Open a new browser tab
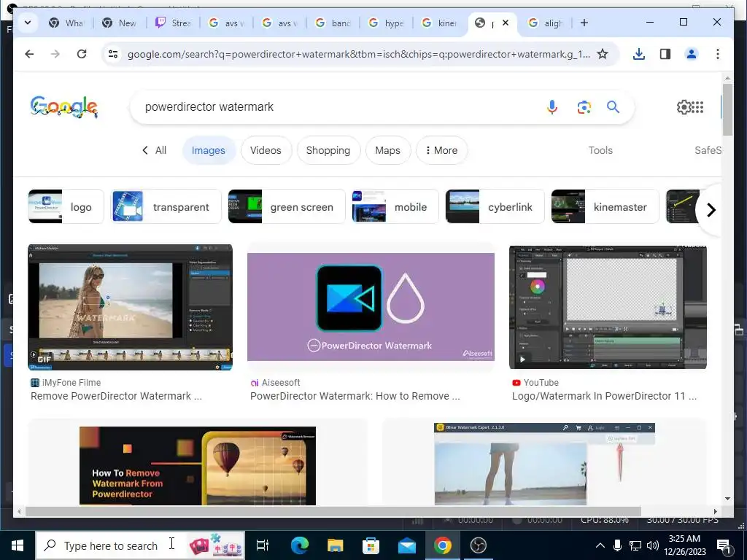Image resolution: width=747 pixels, height=560 pixels. (584, 23)
